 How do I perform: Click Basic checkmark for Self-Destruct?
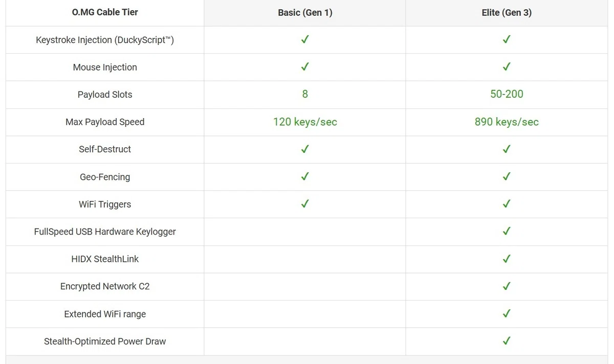pos(305,149)
